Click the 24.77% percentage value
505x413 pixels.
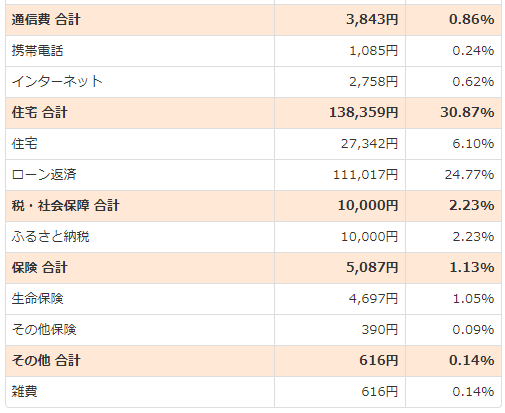(469, 175)
